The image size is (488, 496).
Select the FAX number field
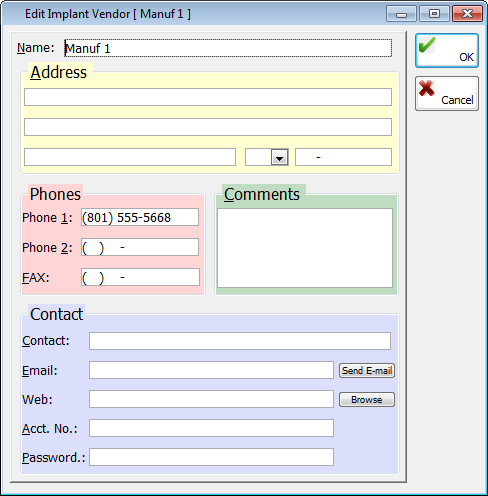click(x=140, y=277)
